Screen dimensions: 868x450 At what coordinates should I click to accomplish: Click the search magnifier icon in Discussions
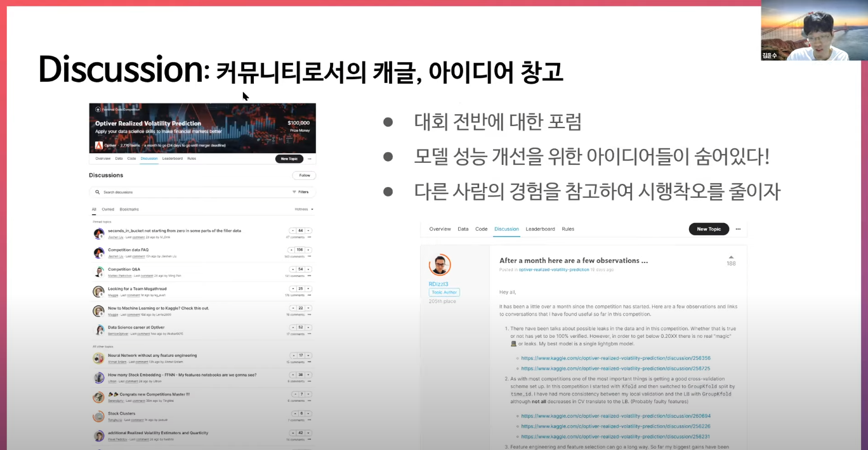coord(98,191)
